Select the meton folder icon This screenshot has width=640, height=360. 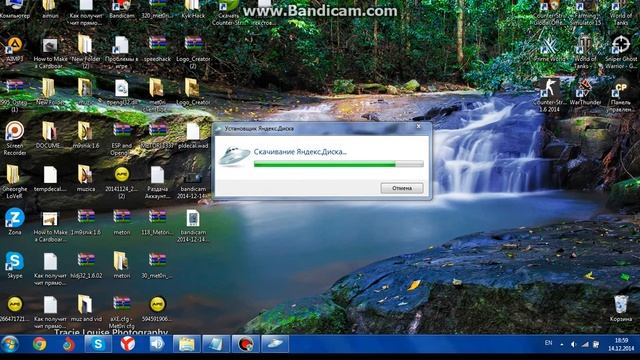(x=122, y=265)
